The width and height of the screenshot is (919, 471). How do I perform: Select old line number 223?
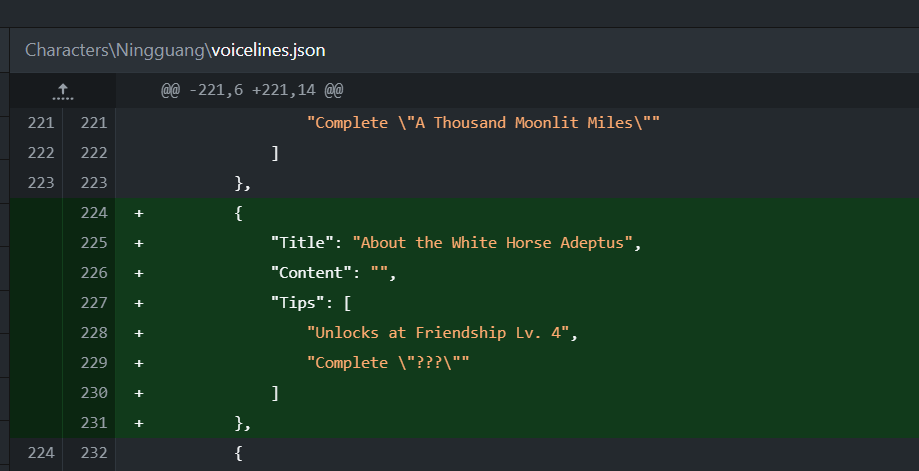pos(40,183)
